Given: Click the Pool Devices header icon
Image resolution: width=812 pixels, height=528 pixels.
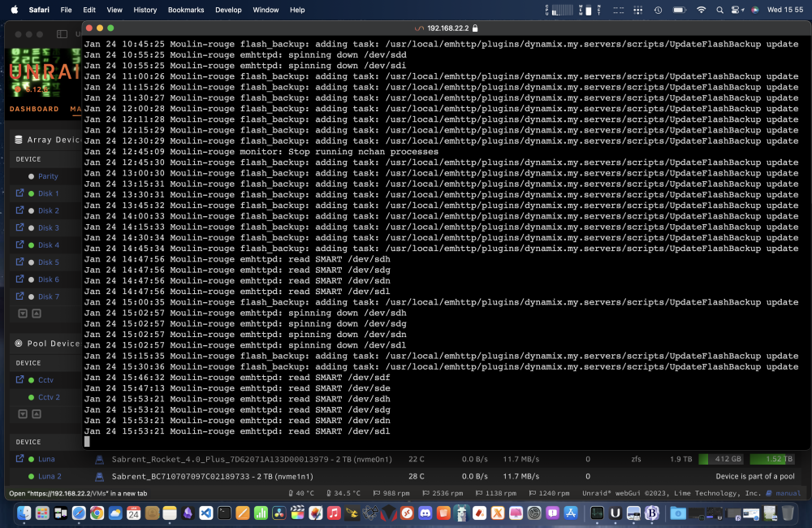Looking at the screenshot, I should (19, 343).
